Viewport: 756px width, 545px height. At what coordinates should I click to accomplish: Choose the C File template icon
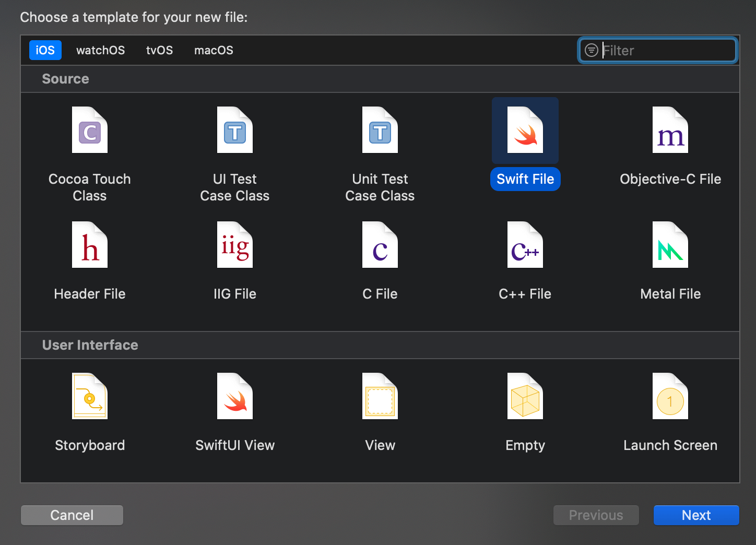click(380, 245)
